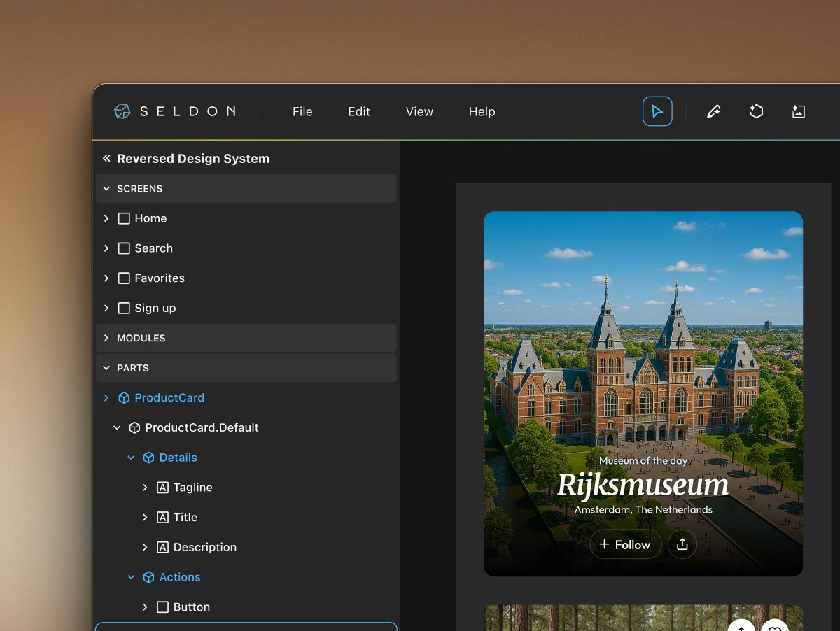
Task: Select the Home screen label
Action: pyautogui.click(x=150, y=218)
